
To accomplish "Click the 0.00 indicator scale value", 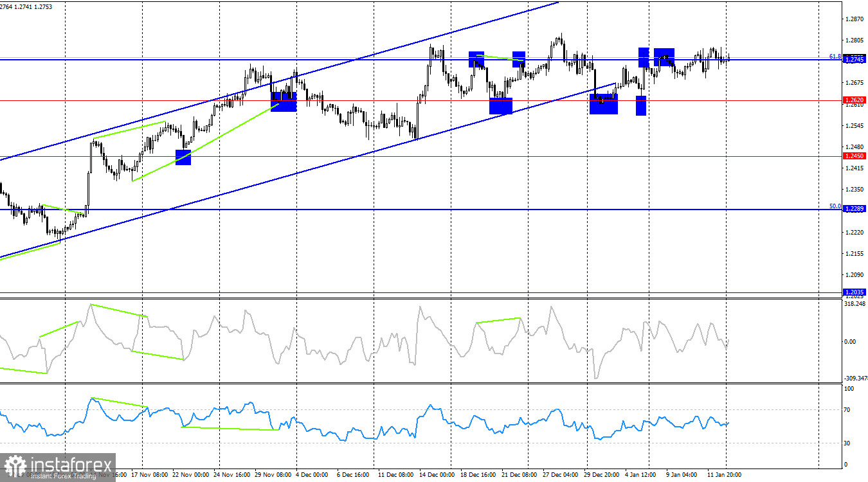I will pyautogui.click(x=850, y=342).
